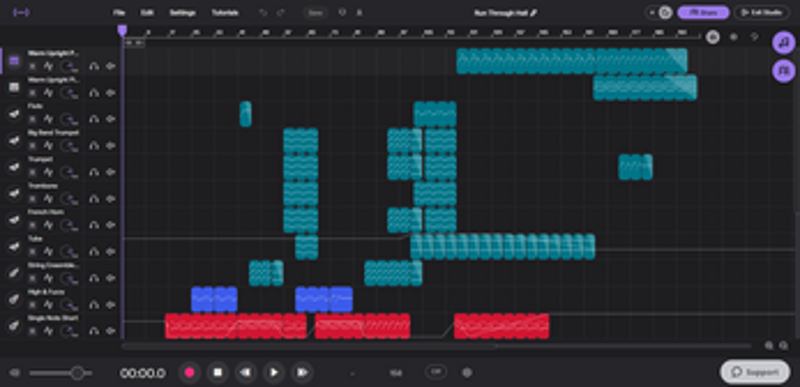
Task: Open automation on the Tuba track
Action: [x=48, y=251]
